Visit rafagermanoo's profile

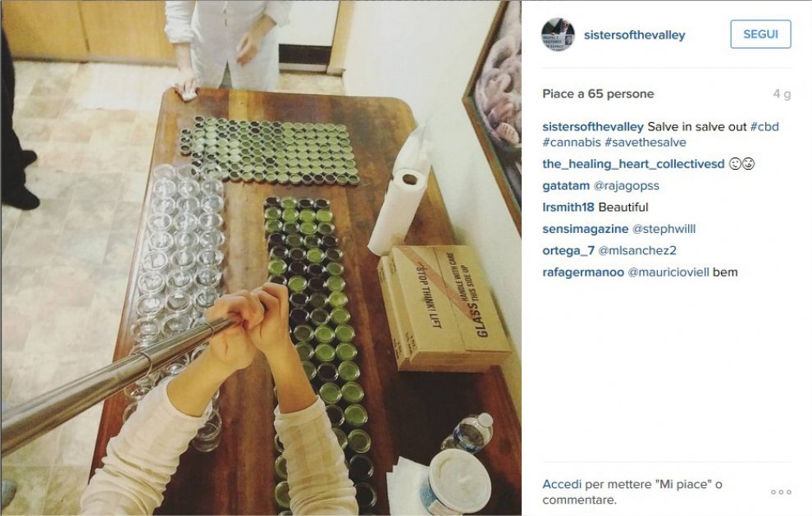point(583,272)
